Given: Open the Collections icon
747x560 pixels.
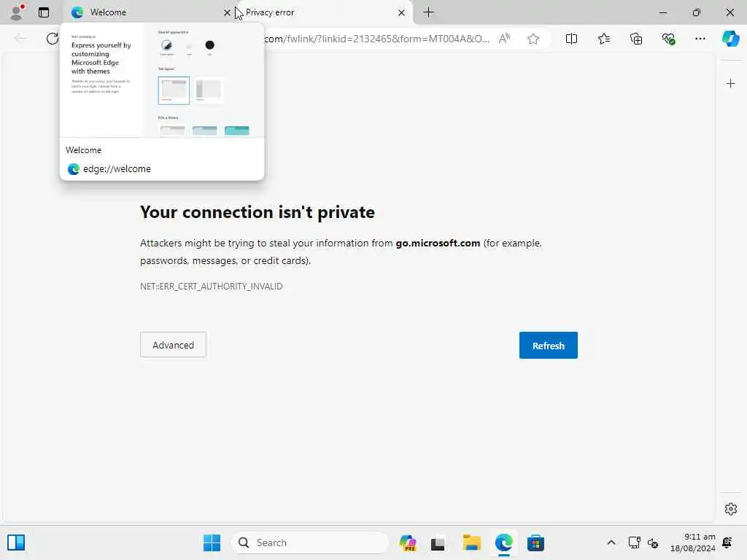Looking at the screenshot, I should tap(636, 39).
